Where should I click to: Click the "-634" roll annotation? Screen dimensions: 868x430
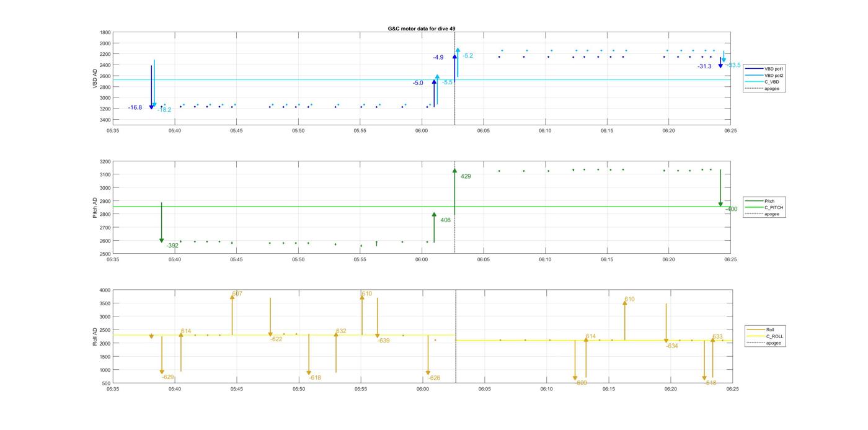coord(672,346)
